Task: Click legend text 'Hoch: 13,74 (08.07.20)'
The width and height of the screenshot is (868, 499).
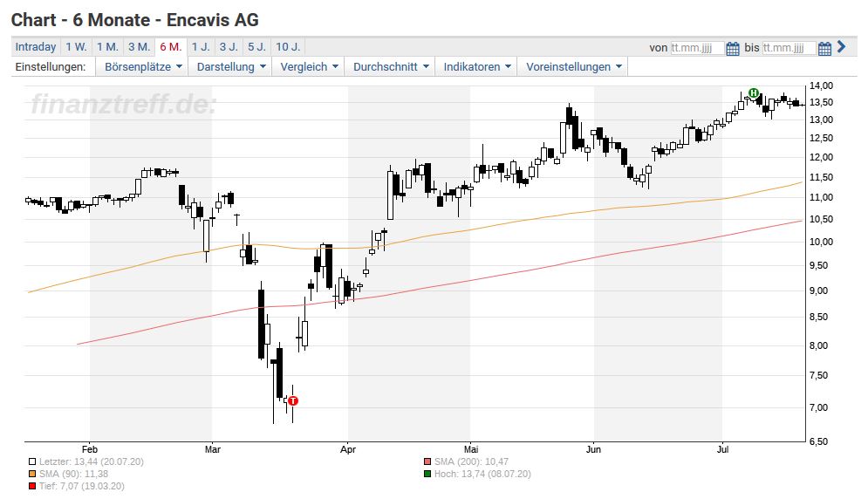Action: pyautogui.click(x=482, y=474)
